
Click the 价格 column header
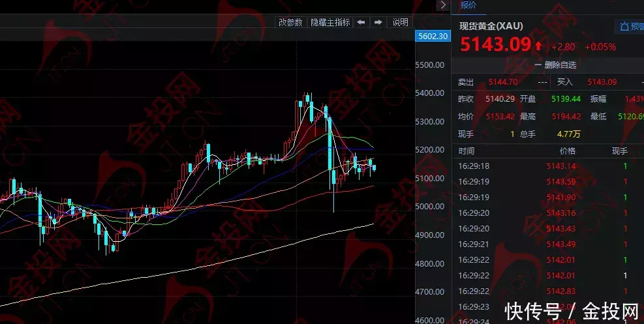[x=559, y=151]
